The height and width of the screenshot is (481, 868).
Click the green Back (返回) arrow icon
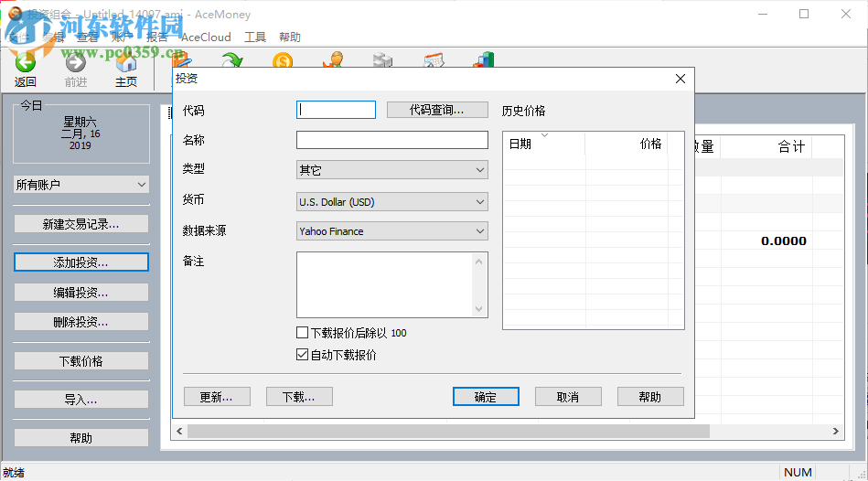coord(25,62)
